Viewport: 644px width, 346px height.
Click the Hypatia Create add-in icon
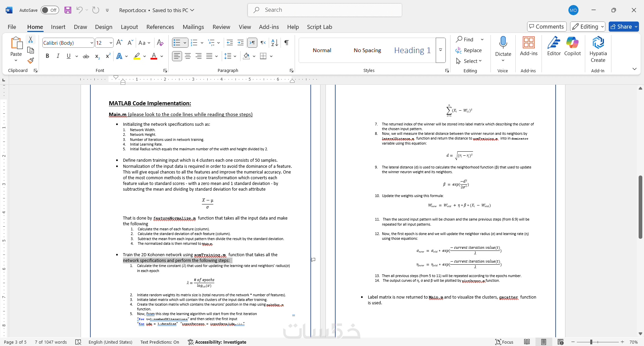click(598, 49)
